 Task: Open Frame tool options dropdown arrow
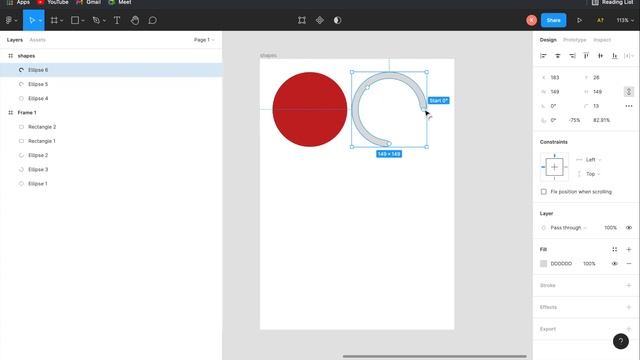[x=62, y=20]
